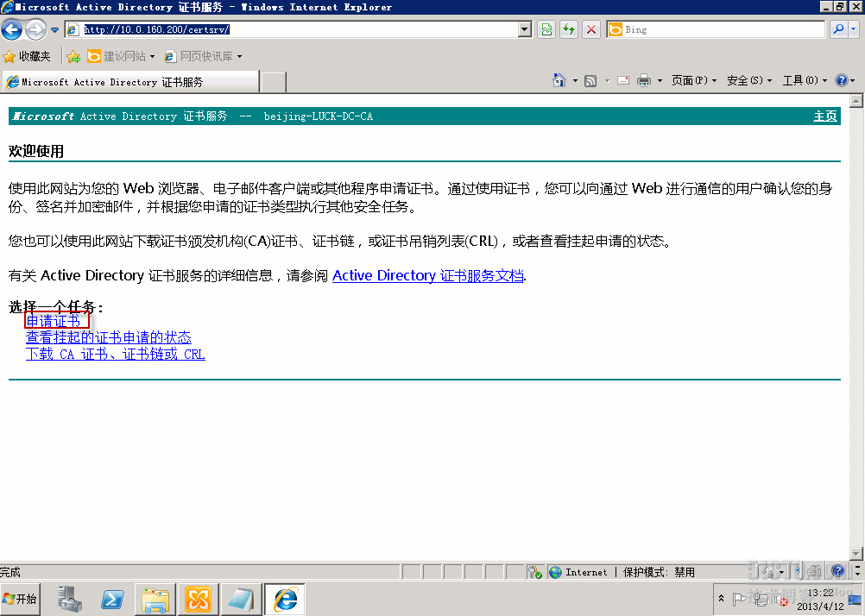Print the page with the printer icon
865x616 pixels.
pyautogui.click(x=644, y=81)
